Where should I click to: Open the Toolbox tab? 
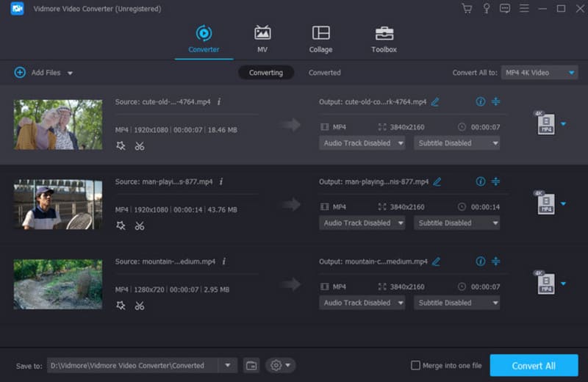(x=384, y=39)
